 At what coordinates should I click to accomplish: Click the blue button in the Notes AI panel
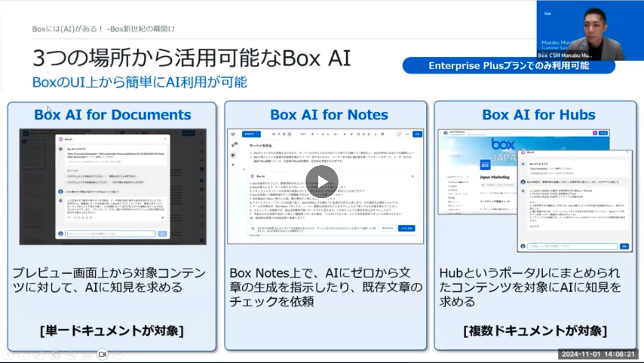(406, 228)
